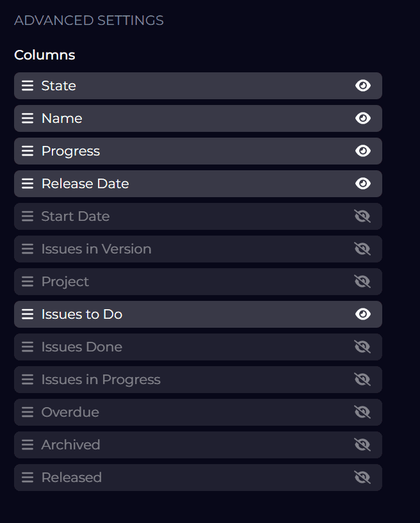This screenshot has height=523, width=420.
Task: Hide the Issues to Do column
Action: (x=362, y=314)
